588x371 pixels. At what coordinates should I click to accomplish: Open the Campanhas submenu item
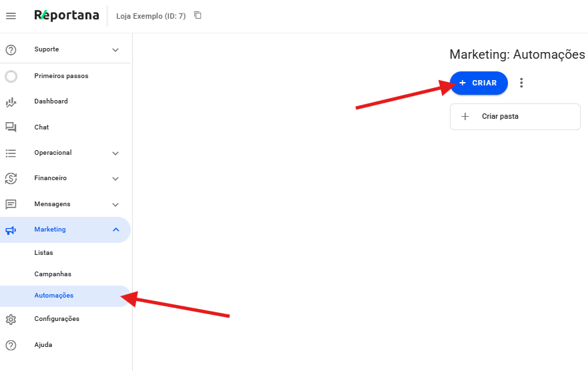pyautogui.click(x=53, y=274)
